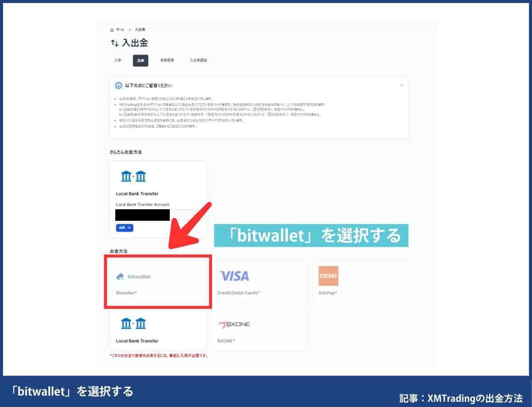Image resolution: width=532 pixels, height=407 pixels.
Task: Click the info icon in the notice box
Action: 119,85
